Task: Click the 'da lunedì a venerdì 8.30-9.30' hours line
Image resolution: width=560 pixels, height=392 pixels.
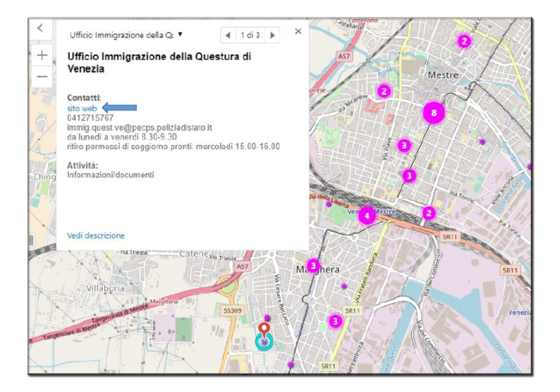Action: pos(122,137)
